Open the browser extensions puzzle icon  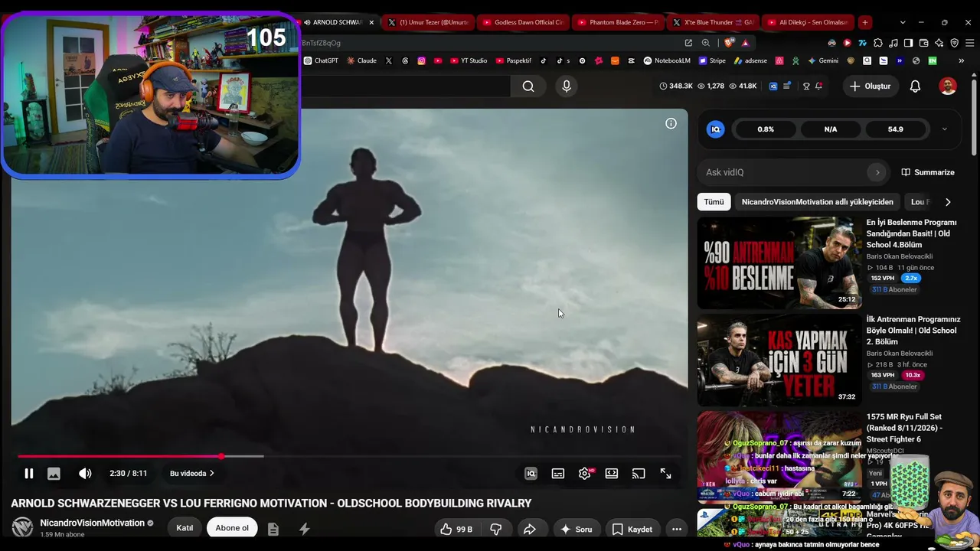pos(878,43)
